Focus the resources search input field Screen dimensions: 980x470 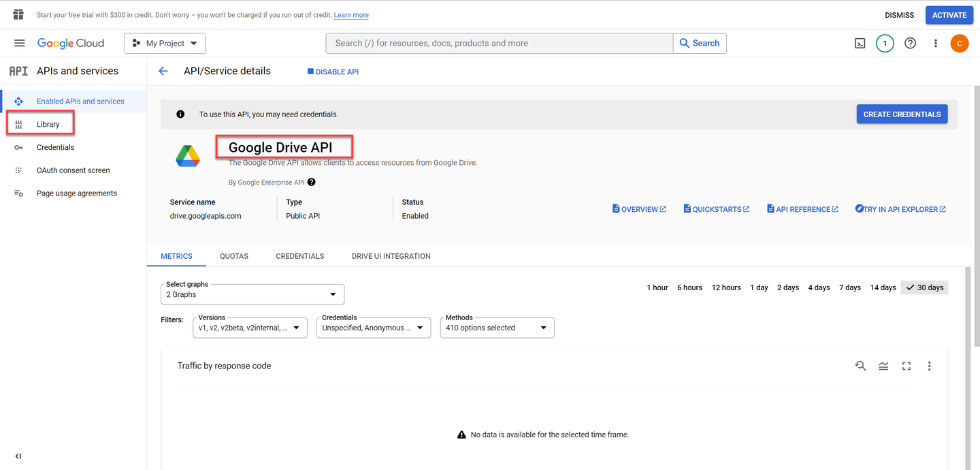500,43
